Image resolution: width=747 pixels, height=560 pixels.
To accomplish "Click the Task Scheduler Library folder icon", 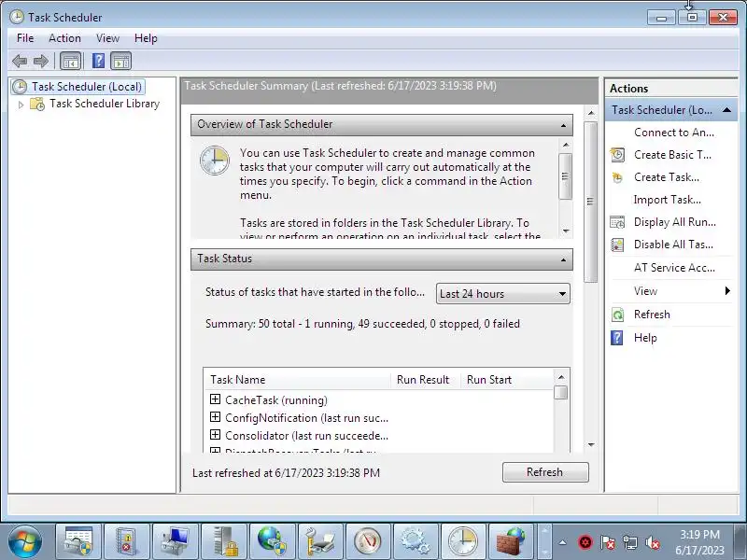I will point(37,104).
